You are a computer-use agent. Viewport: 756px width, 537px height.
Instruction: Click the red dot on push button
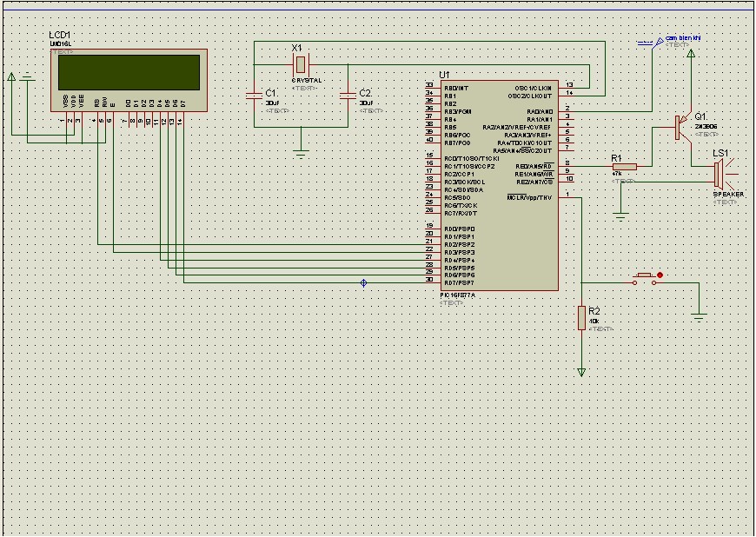pos(660,275)
